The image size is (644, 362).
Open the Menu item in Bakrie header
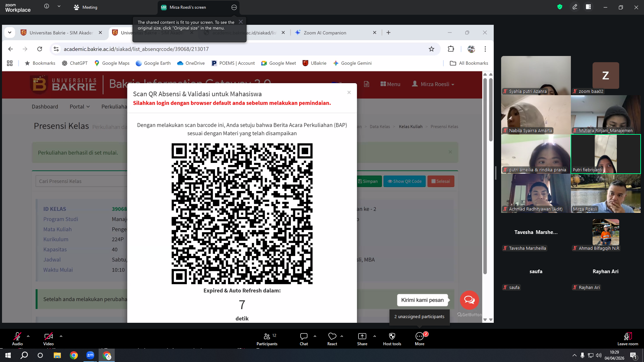tap(390, 84)
